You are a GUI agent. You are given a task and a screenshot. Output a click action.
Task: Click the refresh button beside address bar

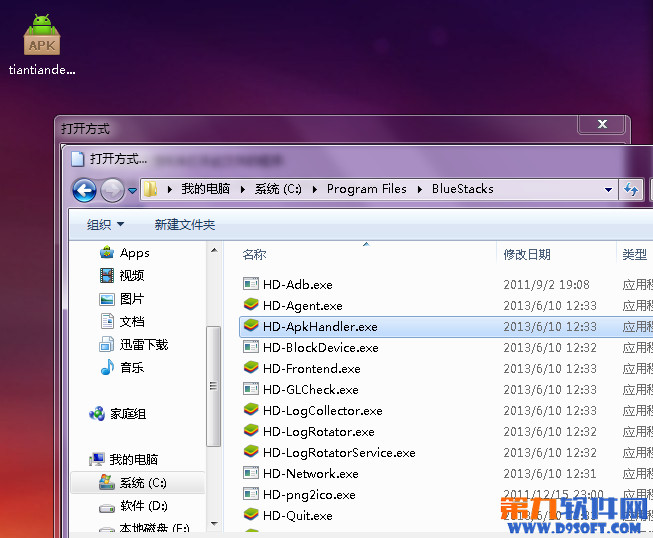tap(631, 189)
